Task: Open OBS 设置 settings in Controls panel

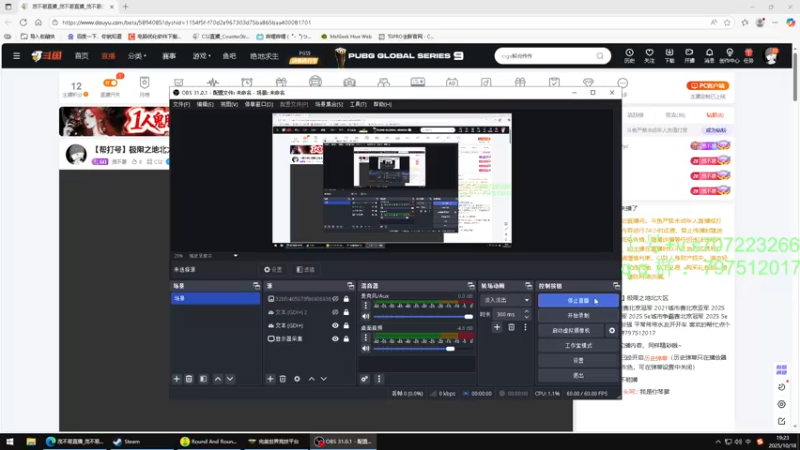Action: (x=578, y=360)
